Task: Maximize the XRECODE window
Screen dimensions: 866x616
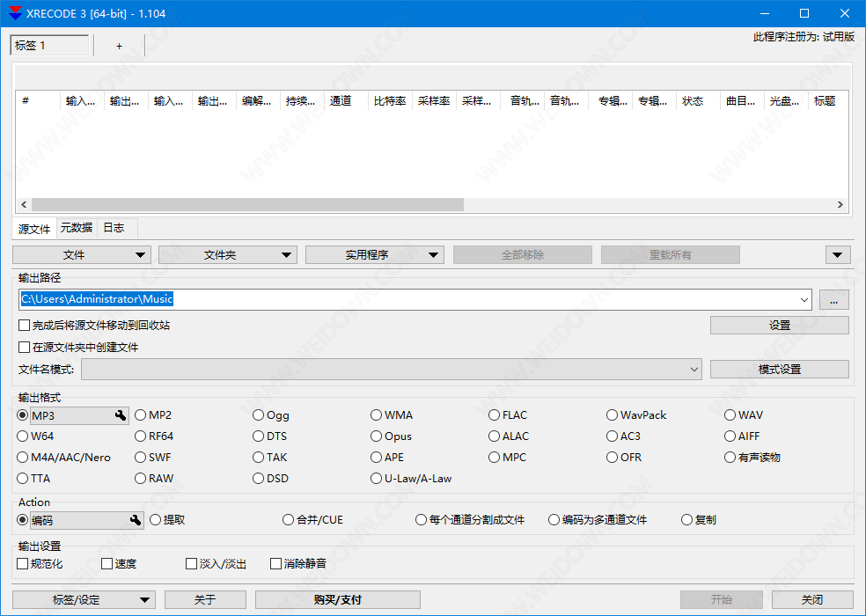Action: (804, 13)
